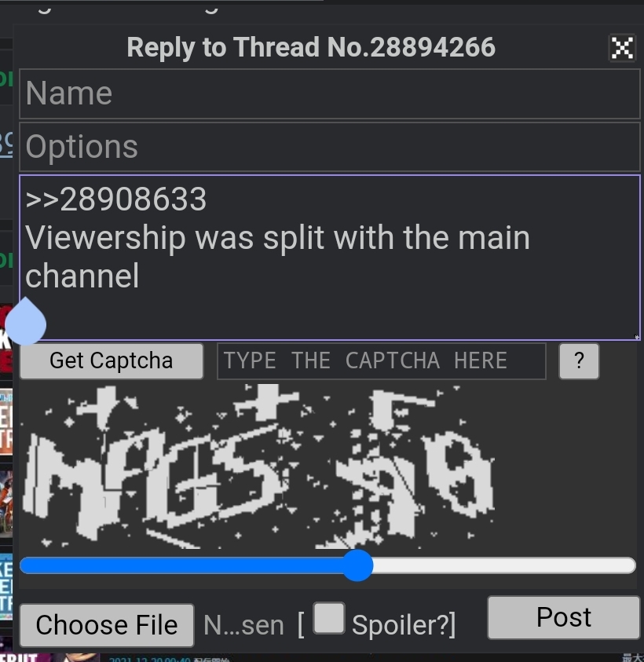
Task: Tick the Spoiler? checkbox
Action: 328,618
